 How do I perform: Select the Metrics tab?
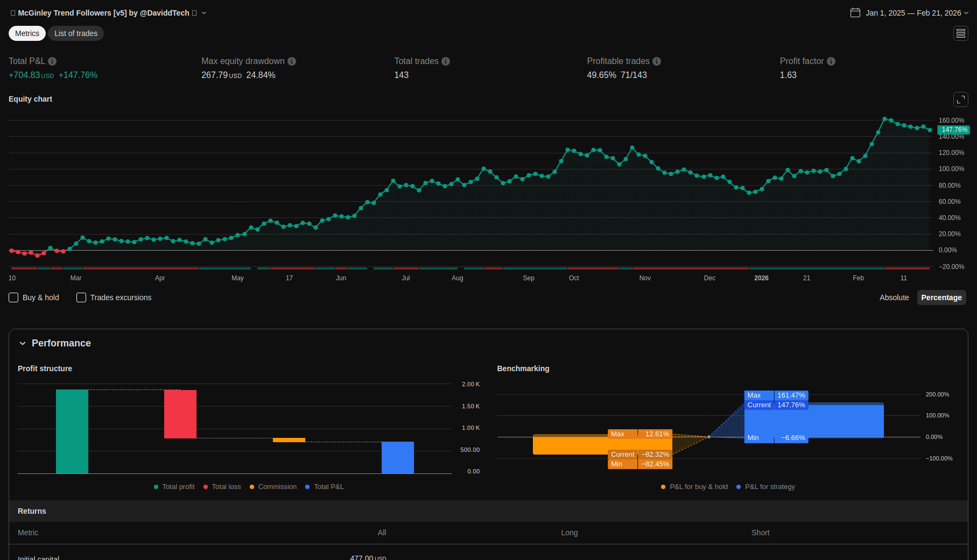pos(27,33)
